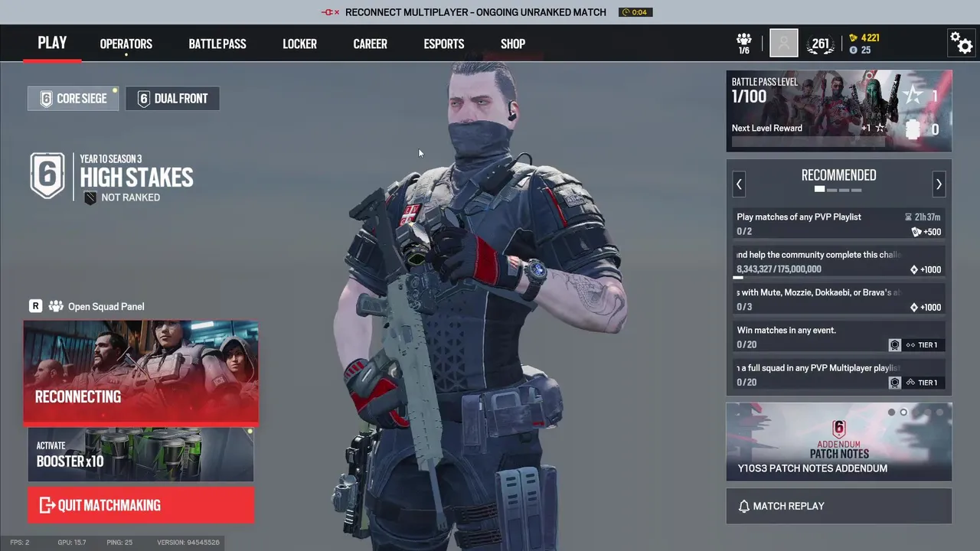Open the Battle Pass tab
This screenshot has height=551, width=980.
click(x=217, y=44)
